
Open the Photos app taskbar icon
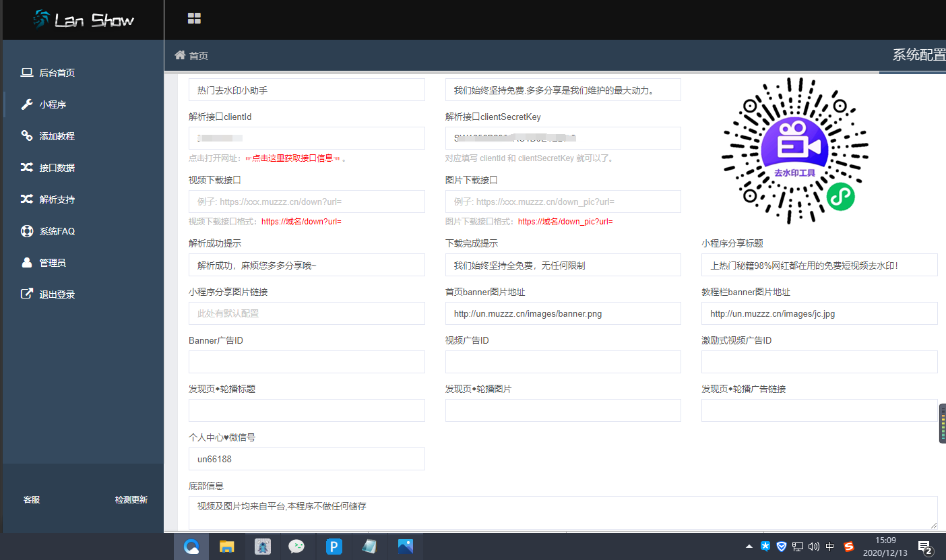tap(406, 547)
